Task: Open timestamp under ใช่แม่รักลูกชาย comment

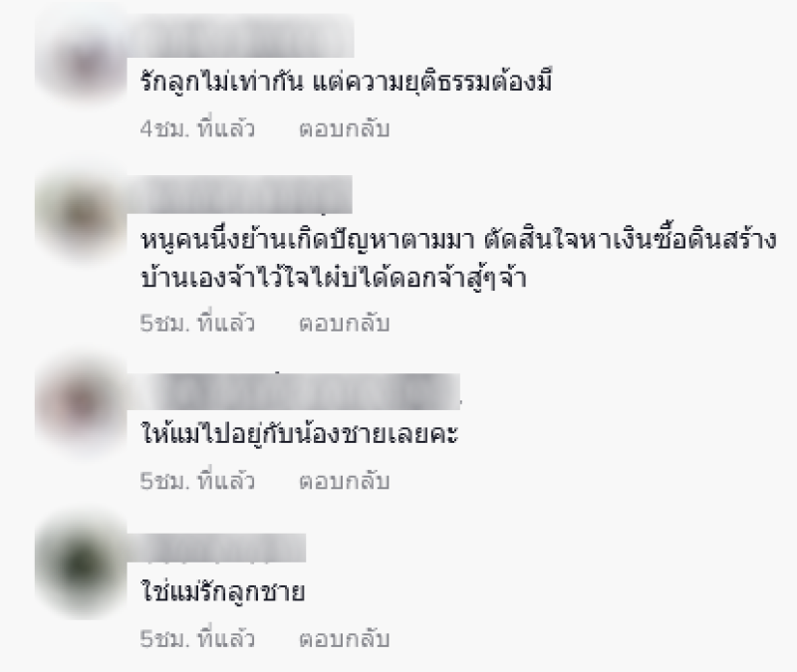Action: 197,639
